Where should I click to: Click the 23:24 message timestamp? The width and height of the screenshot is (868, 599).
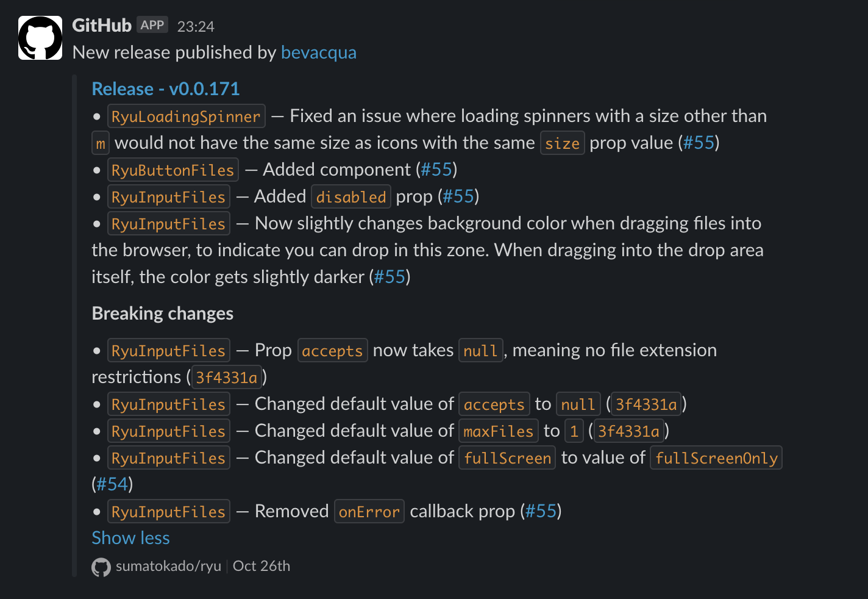click(196, 26)
